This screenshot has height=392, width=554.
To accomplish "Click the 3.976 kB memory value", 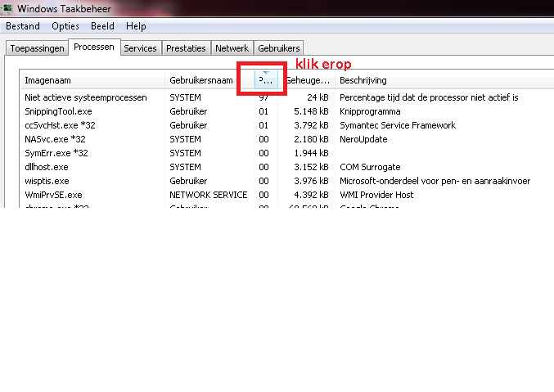I will 311,181.
